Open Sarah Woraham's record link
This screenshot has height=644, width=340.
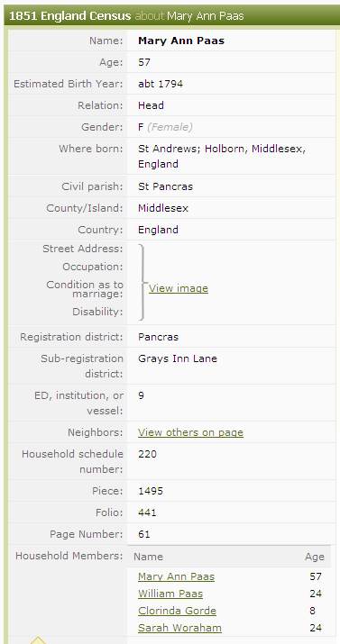point(179,628)
